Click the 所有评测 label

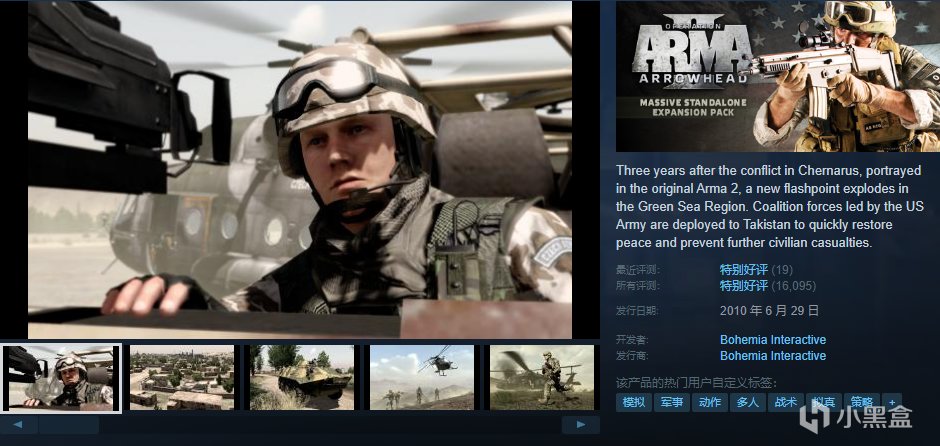[637, 286]
